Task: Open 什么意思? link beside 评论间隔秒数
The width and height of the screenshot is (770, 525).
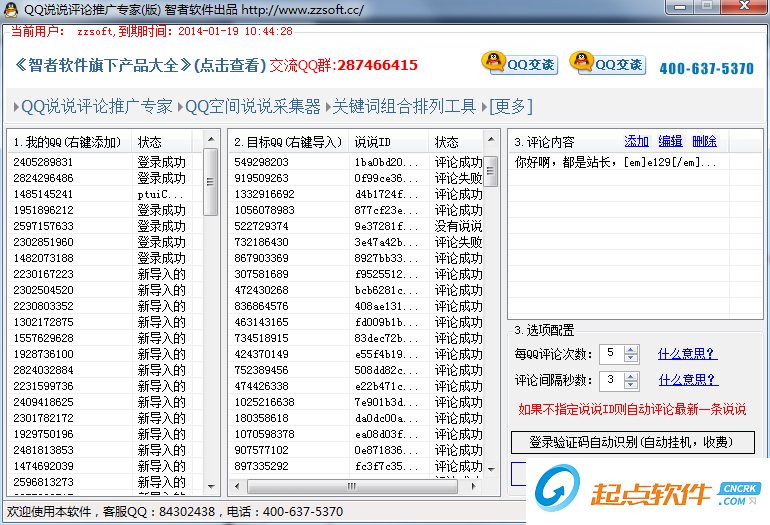Action: (x=688, y=380)
